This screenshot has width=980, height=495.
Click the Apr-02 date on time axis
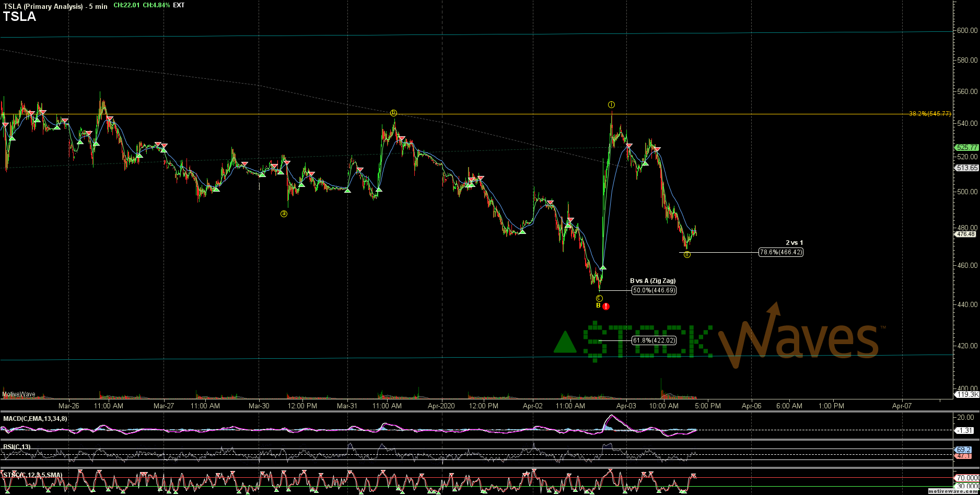(x=532, y=406)
